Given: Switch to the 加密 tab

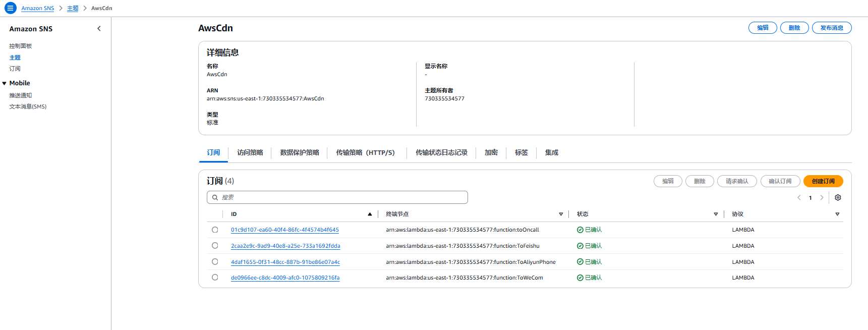Looking at the screenshot, I should coord(491,152).
